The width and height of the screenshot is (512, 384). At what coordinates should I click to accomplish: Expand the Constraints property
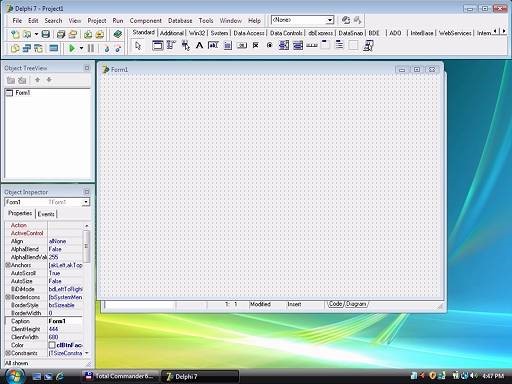8,353
